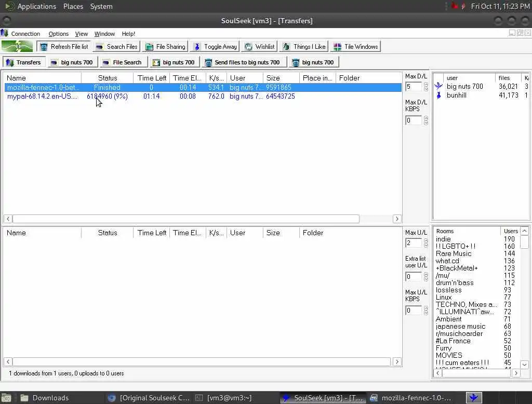The image size is (532, 404).
Task: Open the Places menu in top panel
Action: click(x=73, y=6)
